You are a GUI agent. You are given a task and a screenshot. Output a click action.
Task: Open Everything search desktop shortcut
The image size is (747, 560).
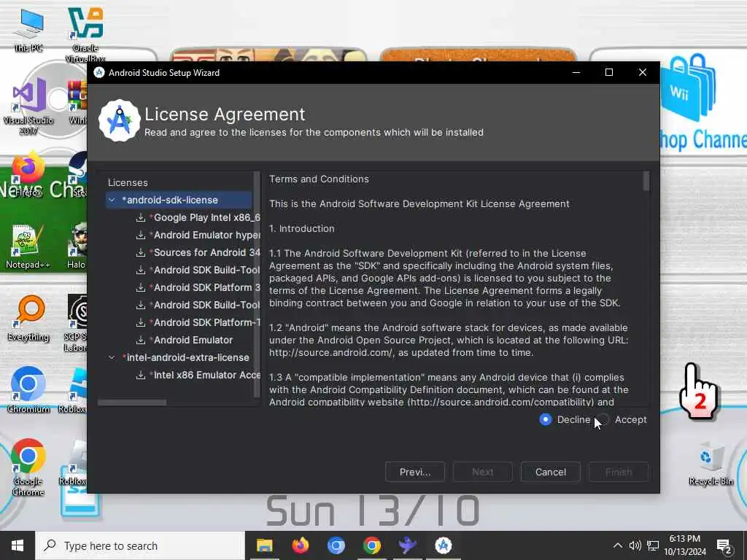pyautogui.click(x=28, y=319)
